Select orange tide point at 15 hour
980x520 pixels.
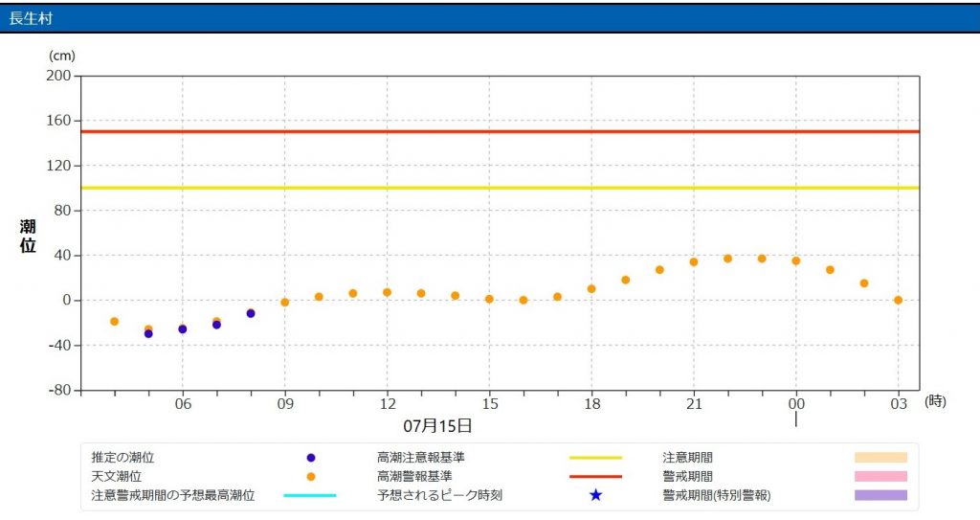click(x=489, y=299)
